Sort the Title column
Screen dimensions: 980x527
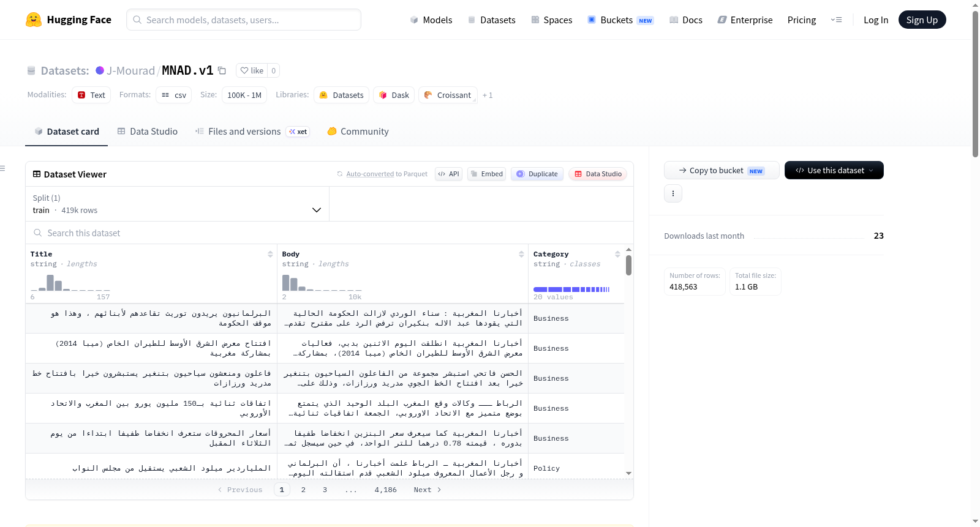click(x=270, y=254)
